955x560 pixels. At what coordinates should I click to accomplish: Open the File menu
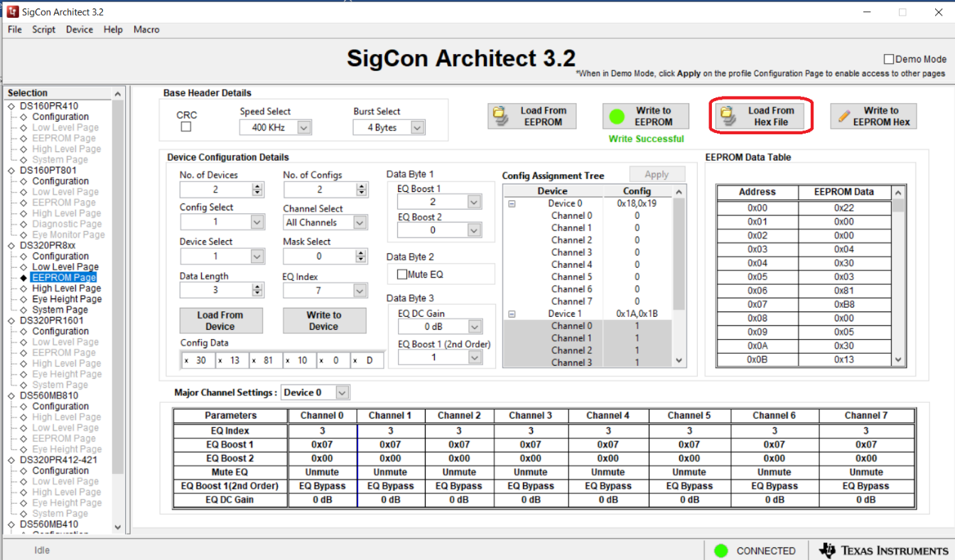point(15,30)
